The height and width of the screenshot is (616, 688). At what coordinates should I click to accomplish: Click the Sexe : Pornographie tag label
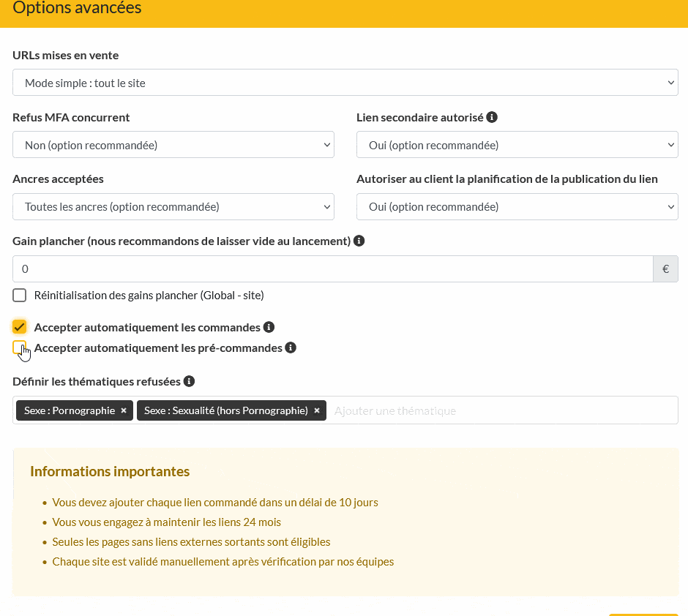click(x=70, y=410)
